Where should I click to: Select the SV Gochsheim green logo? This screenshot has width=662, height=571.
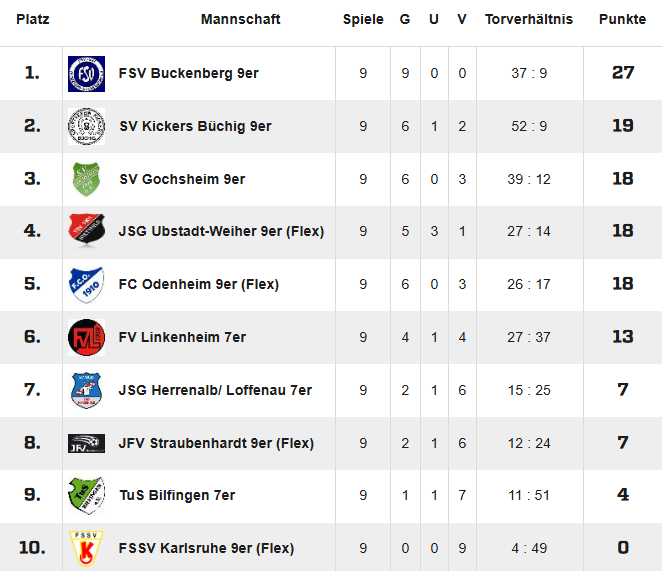click(x=86, y=180)
